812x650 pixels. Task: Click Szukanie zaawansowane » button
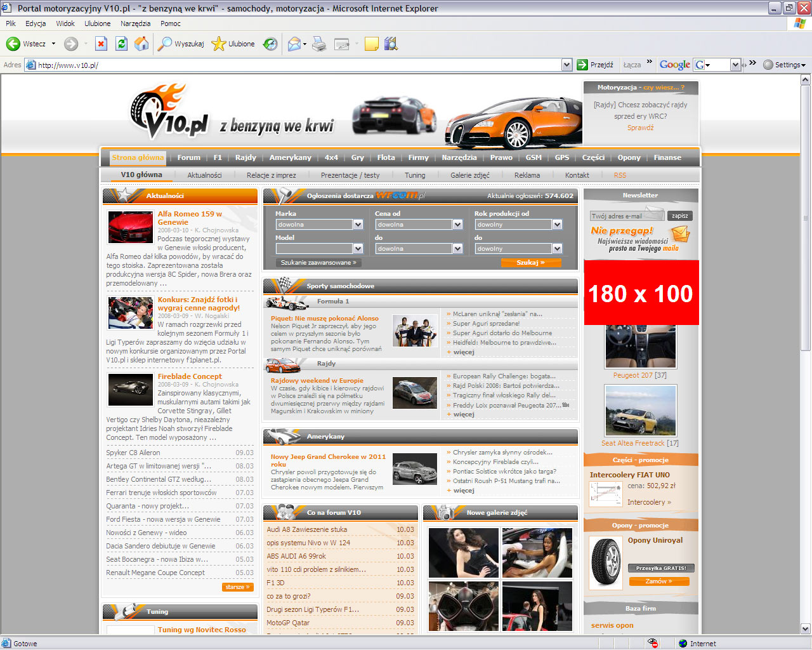point(318,262)
